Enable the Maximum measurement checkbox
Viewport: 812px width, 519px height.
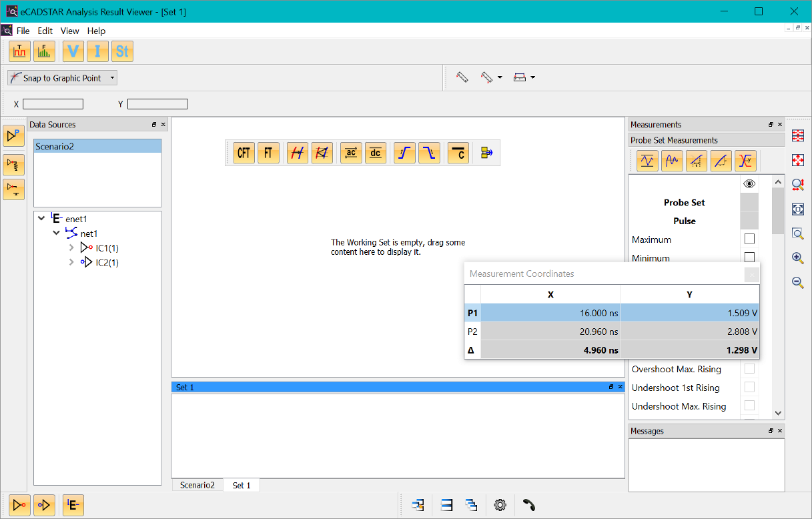(749, 239)
